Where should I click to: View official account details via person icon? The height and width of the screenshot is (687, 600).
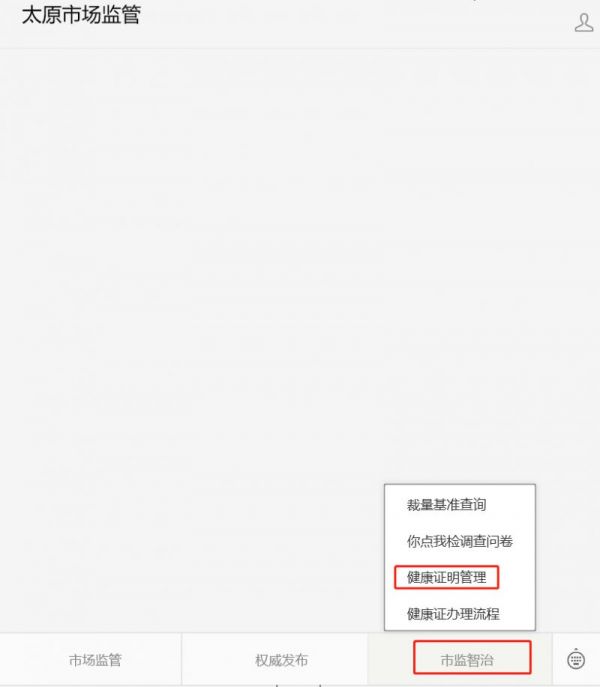584,22
